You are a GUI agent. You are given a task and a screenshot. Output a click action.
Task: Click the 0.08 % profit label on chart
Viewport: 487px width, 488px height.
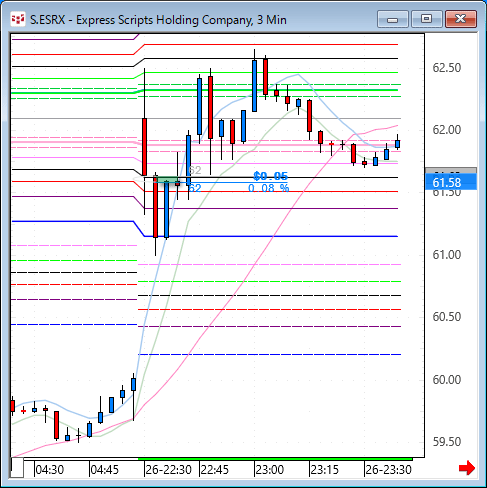(269, 188)
